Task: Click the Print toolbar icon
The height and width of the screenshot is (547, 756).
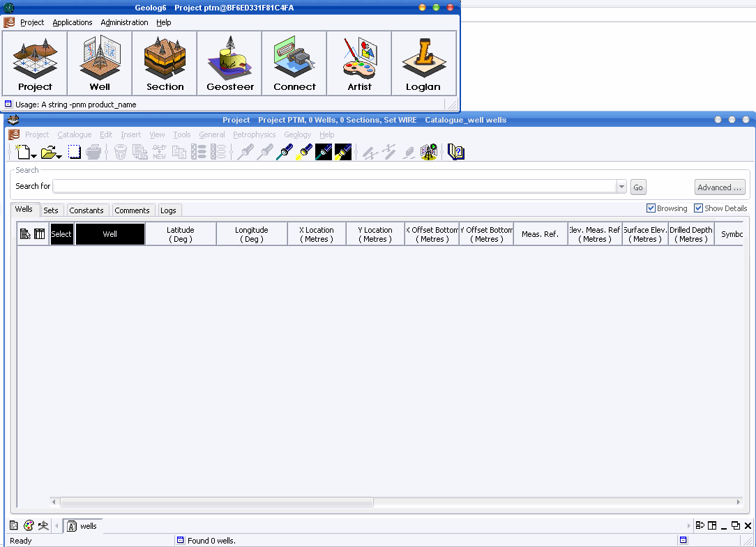Action: [x=93, y=153]
